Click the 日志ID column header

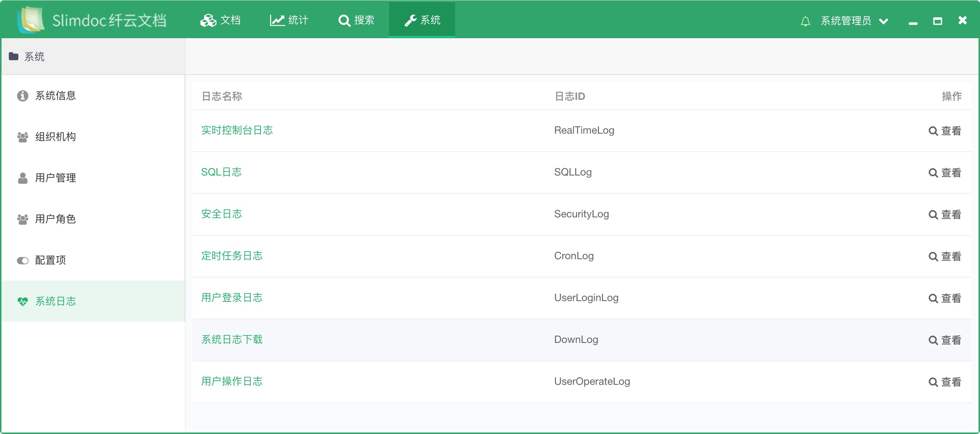[570, 96]
